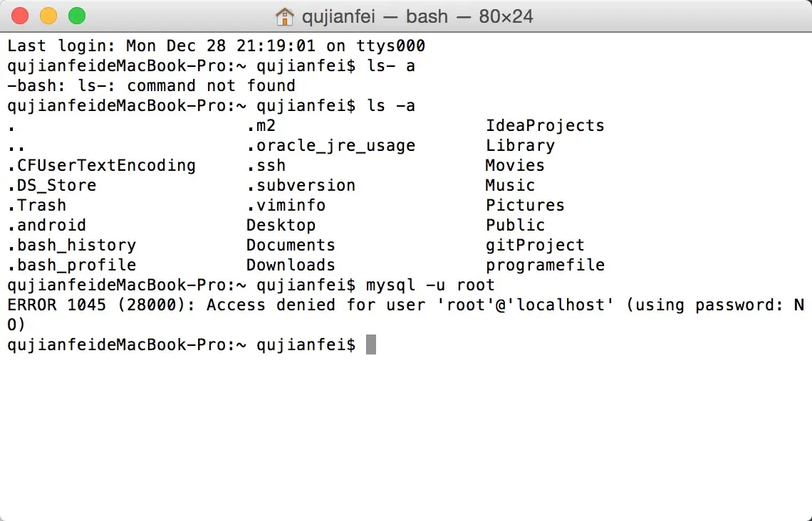Click the 'programefile' directory name
The width and height of the screenshot is (812, 521).
click(x=545, y=265)
